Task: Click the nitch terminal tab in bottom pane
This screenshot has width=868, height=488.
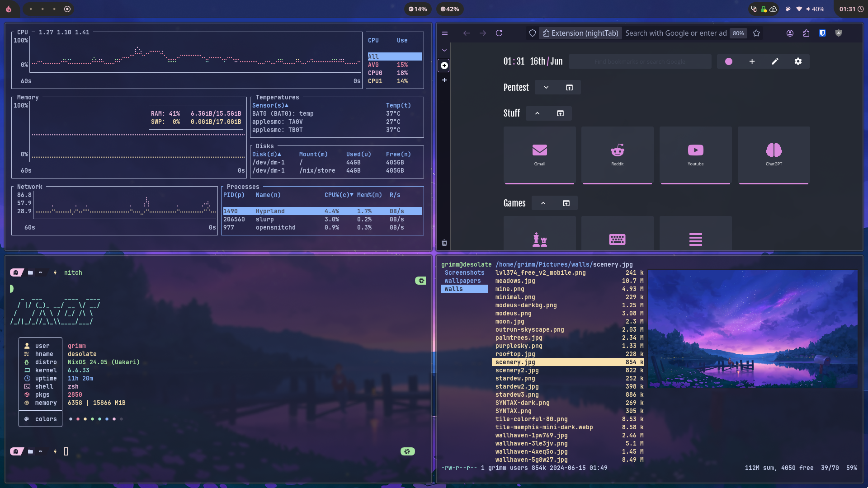Action: coord(73,272)
